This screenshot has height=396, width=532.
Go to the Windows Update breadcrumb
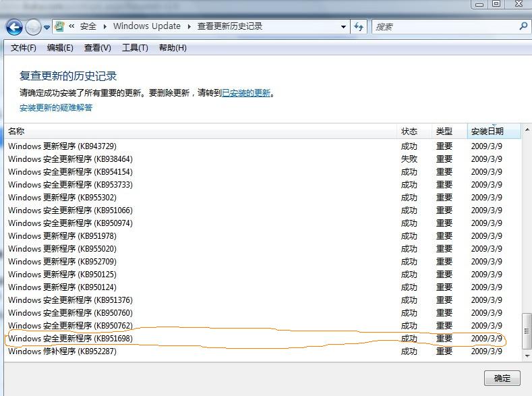[x=146, y=26]
